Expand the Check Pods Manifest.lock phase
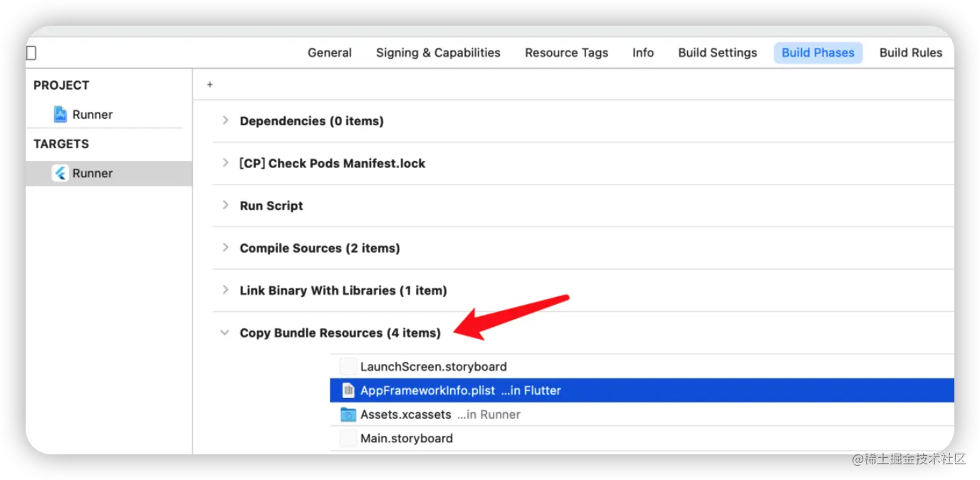Image resolution: width=980 pixels, height=480 pixels. coord(225,163)
